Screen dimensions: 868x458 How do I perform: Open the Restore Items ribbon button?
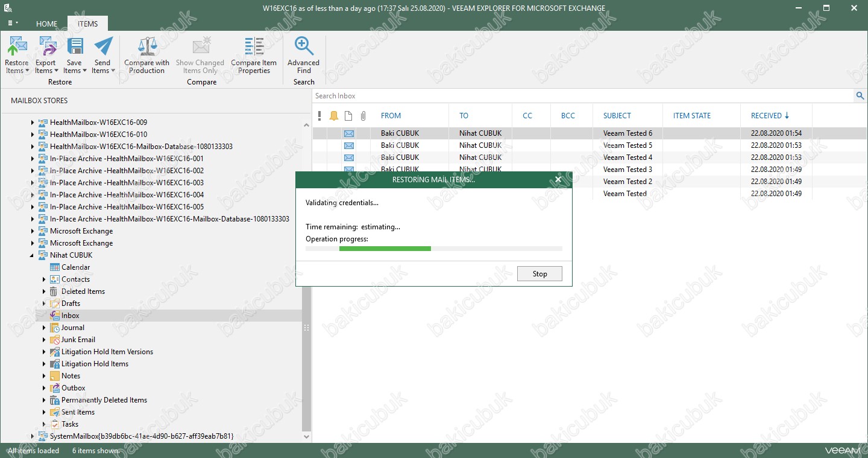[x=17, y=56]
